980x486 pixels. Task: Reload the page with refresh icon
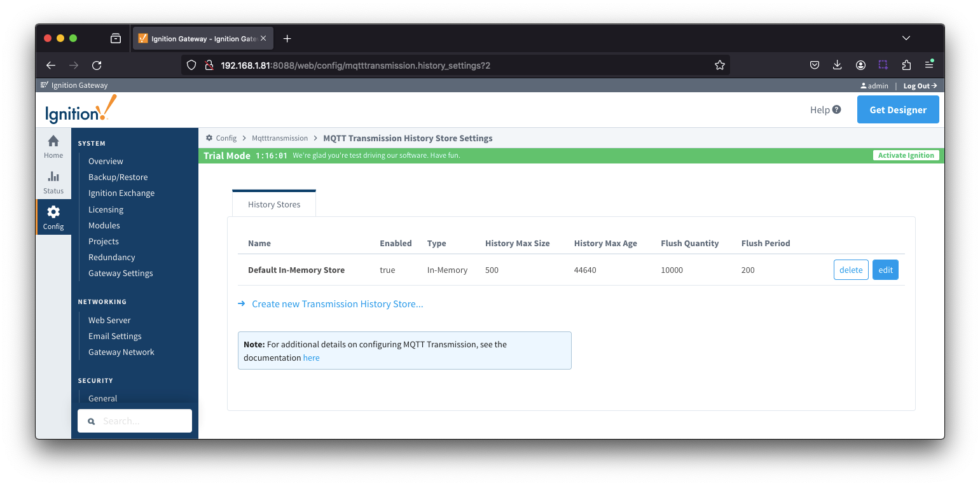(x=97, y=65)
